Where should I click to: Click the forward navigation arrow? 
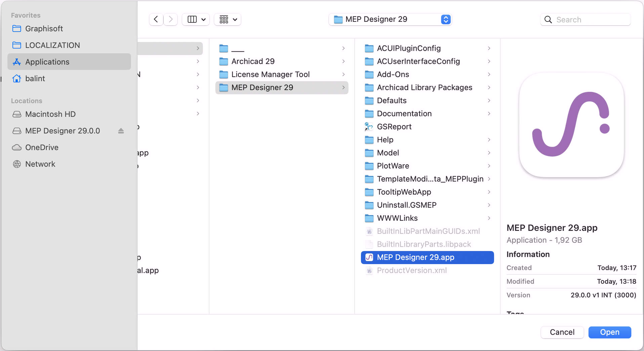click(171, 19)
